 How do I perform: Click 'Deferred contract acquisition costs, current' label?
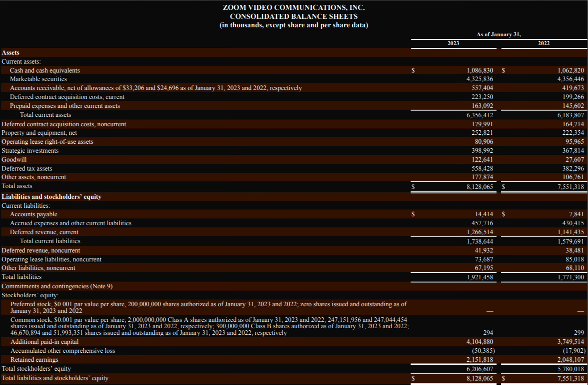coord(67,97)
